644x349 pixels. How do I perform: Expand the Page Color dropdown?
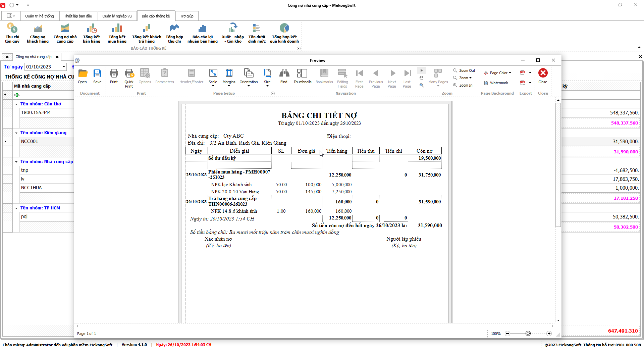[x=510, y=73]
